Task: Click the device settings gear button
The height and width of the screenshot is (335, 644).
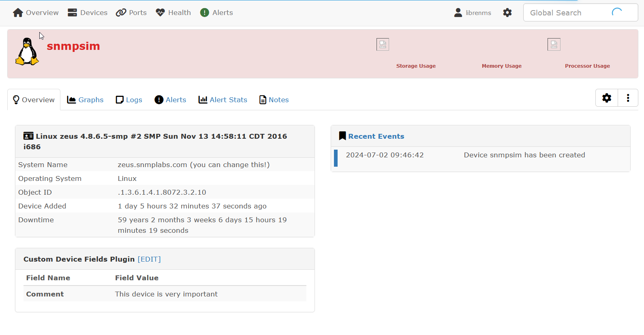Action: [x=606, y=98]
